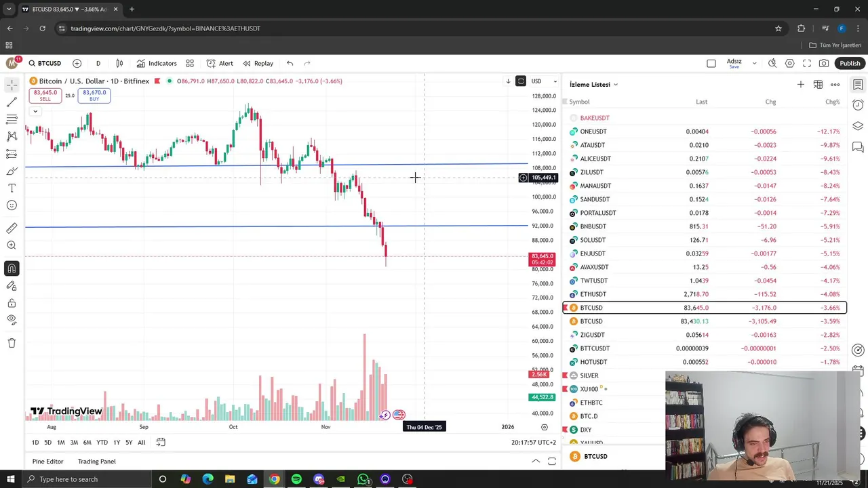Expand the bottom panel chevron
Screen dimensions: 868x488
click(536, 462)
